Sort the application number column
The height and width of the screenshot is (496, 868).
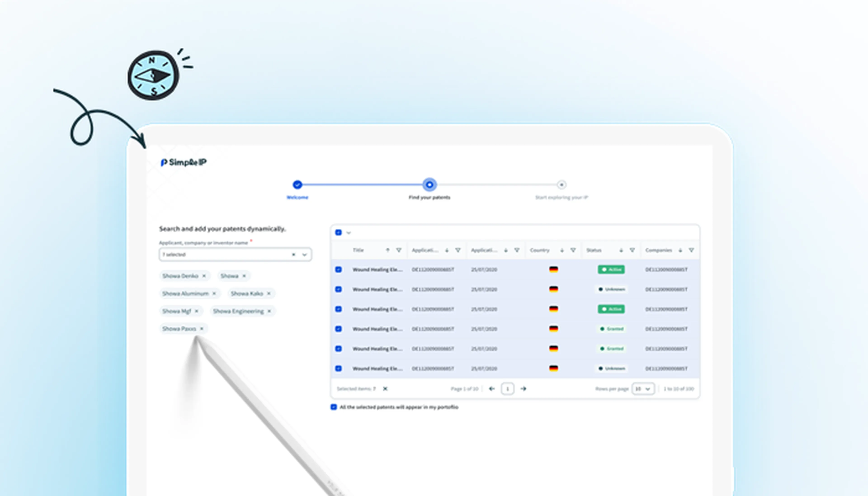(447, 250)
